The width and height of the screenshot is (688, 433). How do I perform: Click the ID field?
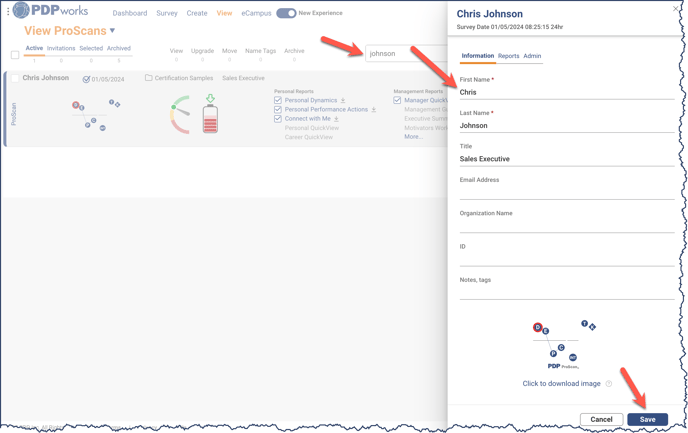point(567,259)
